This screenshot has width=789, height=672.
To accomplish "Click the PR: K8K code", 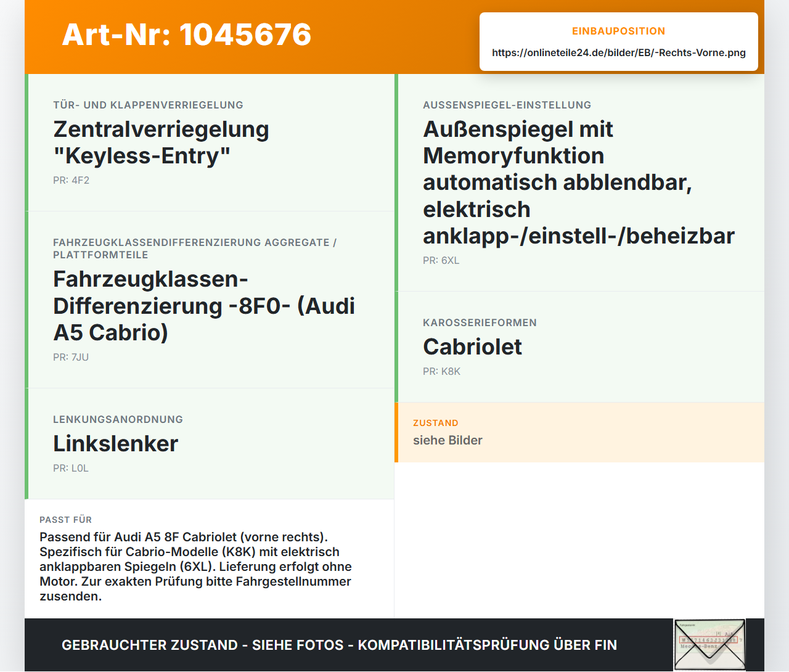I will coord(442,372).
